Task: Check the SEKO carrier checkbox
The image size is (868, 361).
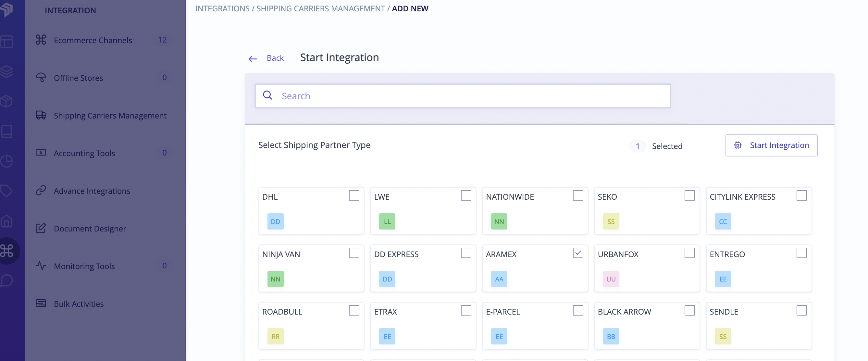Action: click(689, 195)
